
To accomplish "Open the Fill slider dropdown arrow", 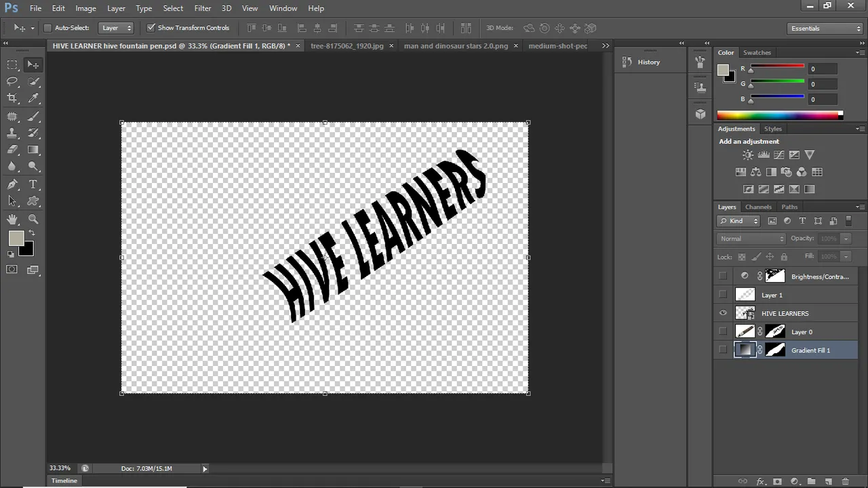I will click(846, 257).
